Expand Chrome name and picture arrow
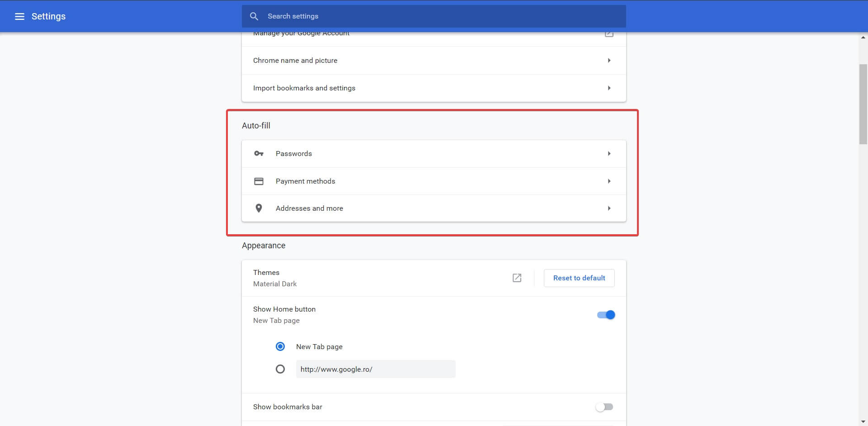This screenshot has width=868, height=426. 609,61
